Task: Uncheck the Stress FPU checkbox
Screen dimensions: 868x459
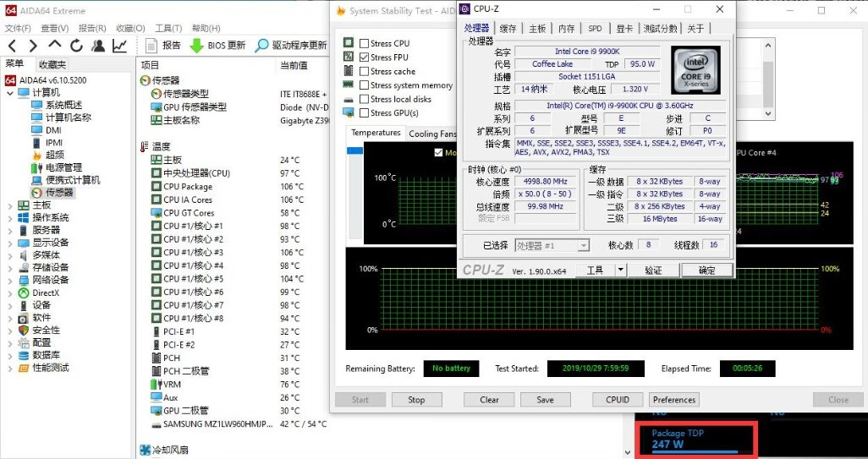Action: point(365,57)
